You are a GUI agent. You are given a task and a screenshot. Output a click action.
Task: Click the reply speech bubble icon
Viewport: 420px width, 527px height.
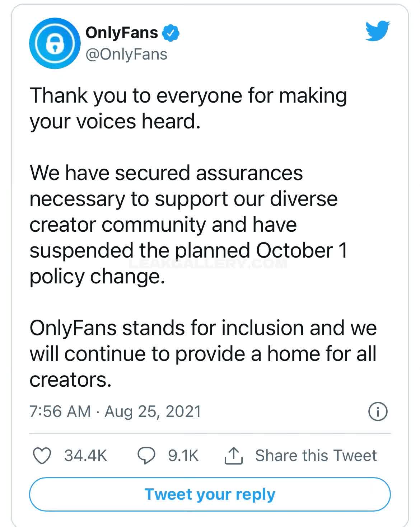(146, 456)
